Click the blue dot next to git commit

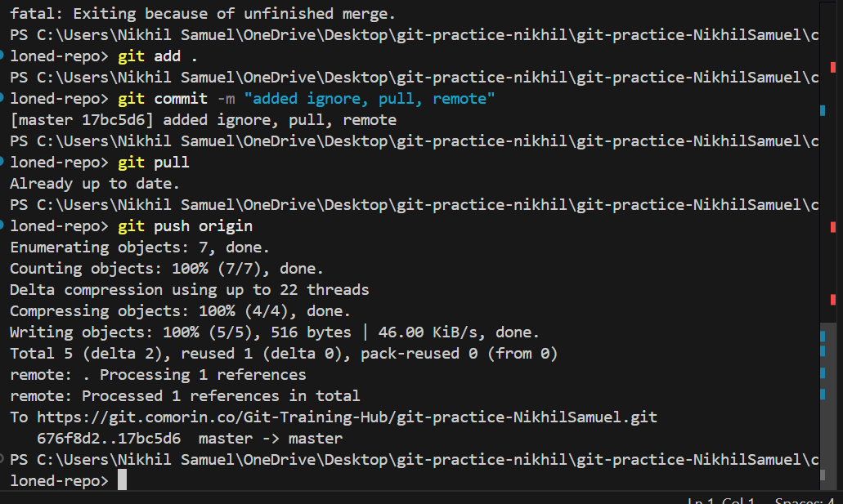point(3,98)
